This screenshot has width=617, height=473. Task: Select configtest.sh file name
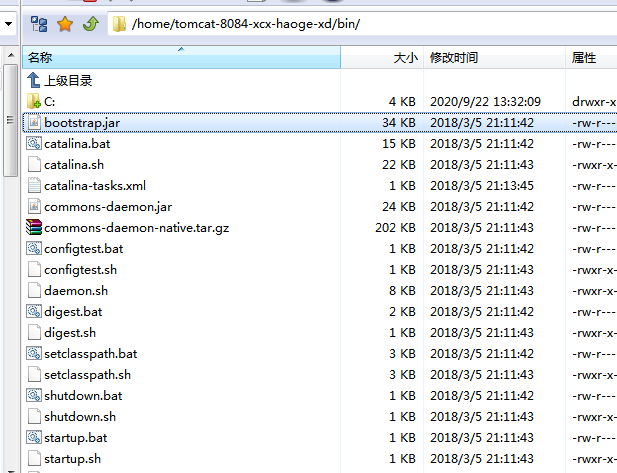(81, 270)
